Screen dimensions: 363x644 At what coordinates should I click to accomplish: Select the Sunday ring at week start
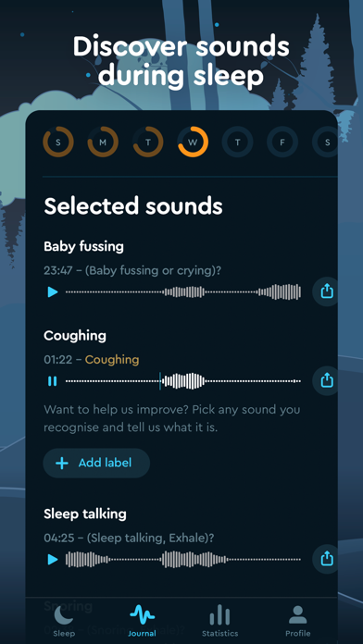58,142
